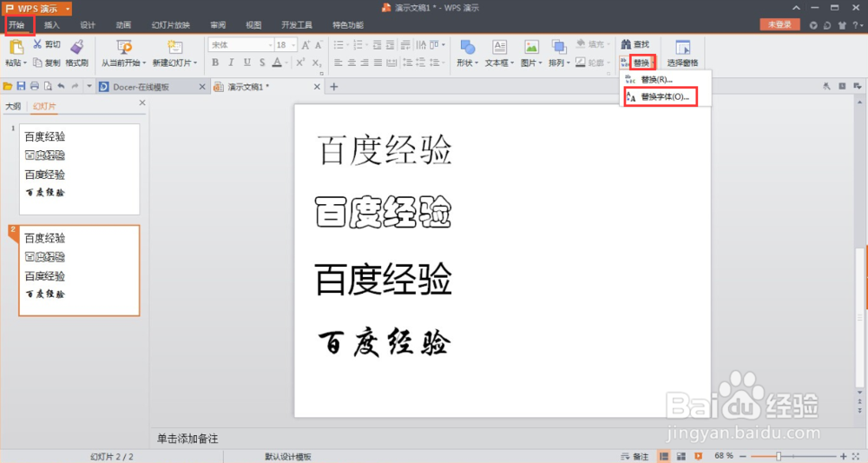Open the Design (设计) ribbon tab
Viewport: 868px width, 463px height.
88,25
